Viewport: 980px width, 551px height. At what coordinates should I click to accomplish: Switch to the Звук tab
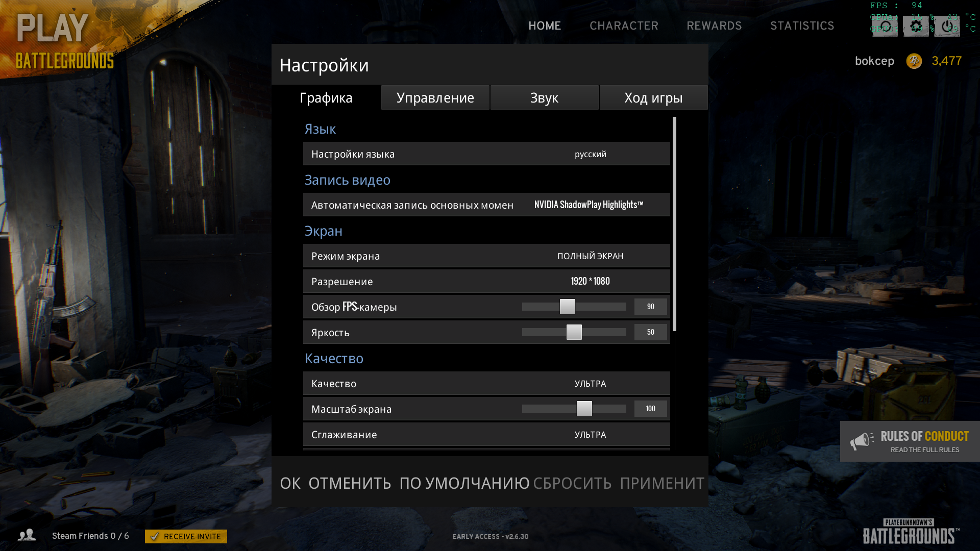(544, 97)
